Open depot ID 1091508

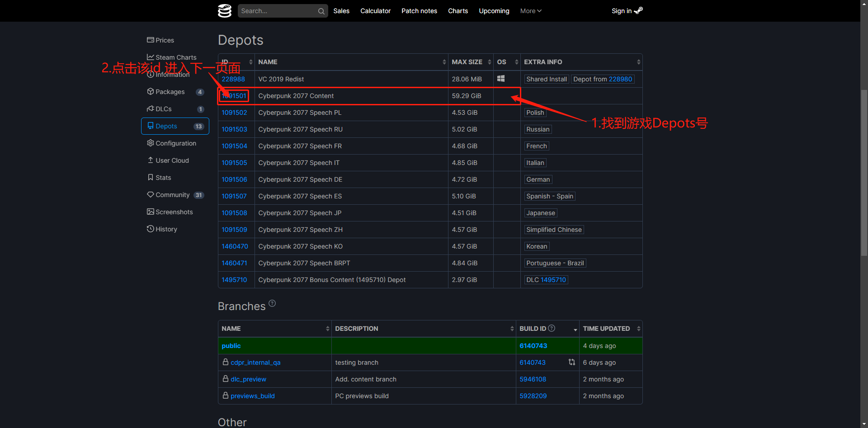[x=234, y=213]
